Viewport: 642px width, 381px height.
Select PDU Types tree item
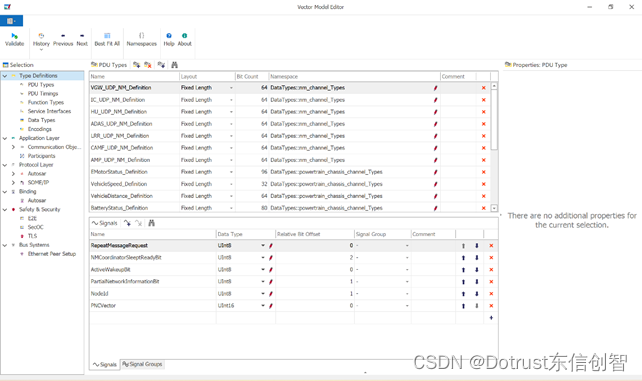(41, 85)
